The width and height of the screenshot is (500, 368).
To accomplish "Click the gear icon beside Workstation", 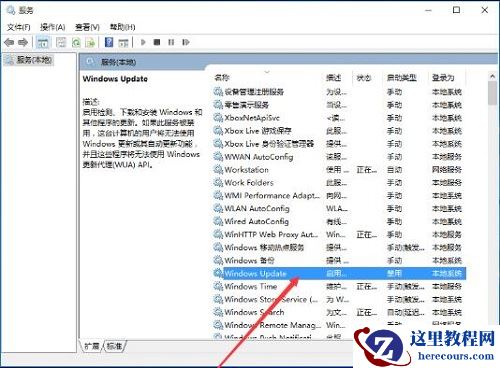I will tap(218, 170).
